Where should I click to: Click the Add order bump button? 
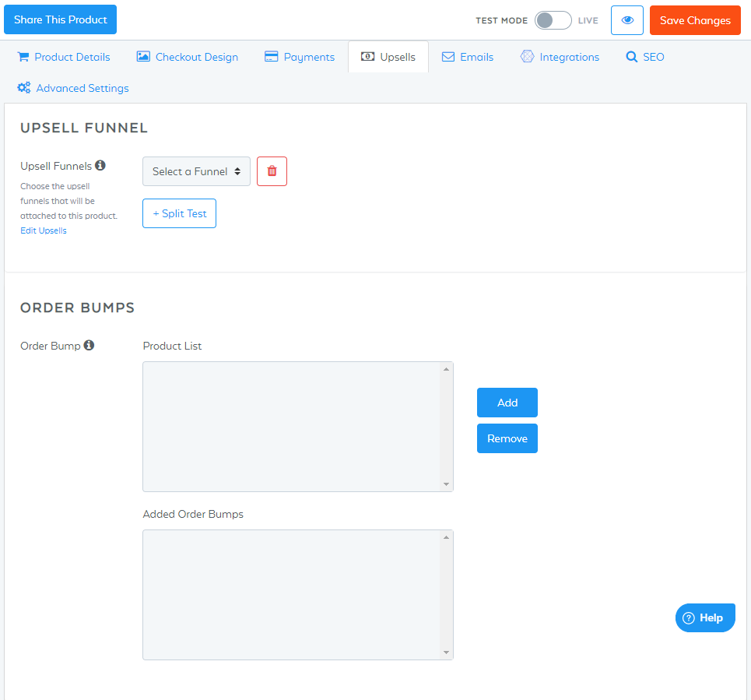[507, 403]
